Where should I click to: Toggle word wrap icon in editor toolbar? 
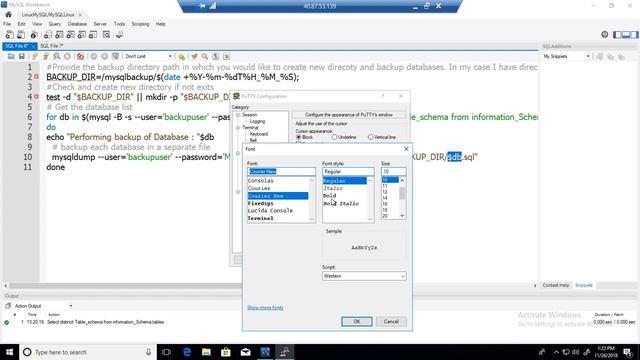(x=227, y=56)
